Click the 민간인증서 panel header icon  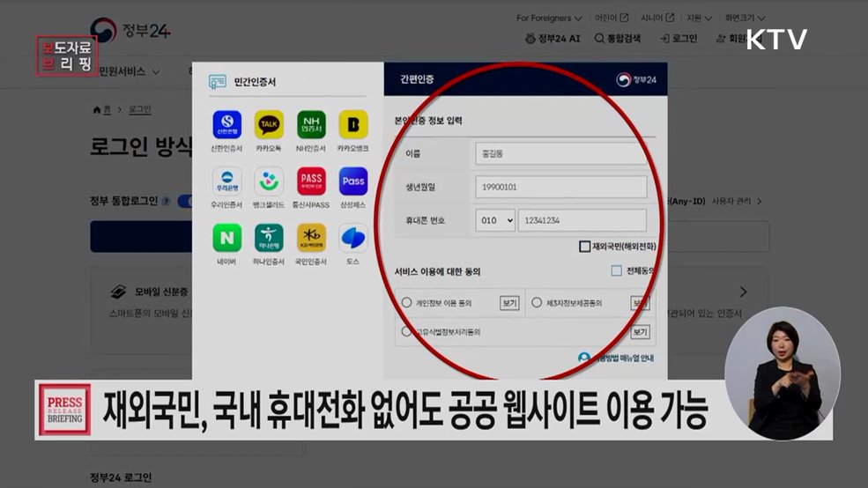pos(218,82)
